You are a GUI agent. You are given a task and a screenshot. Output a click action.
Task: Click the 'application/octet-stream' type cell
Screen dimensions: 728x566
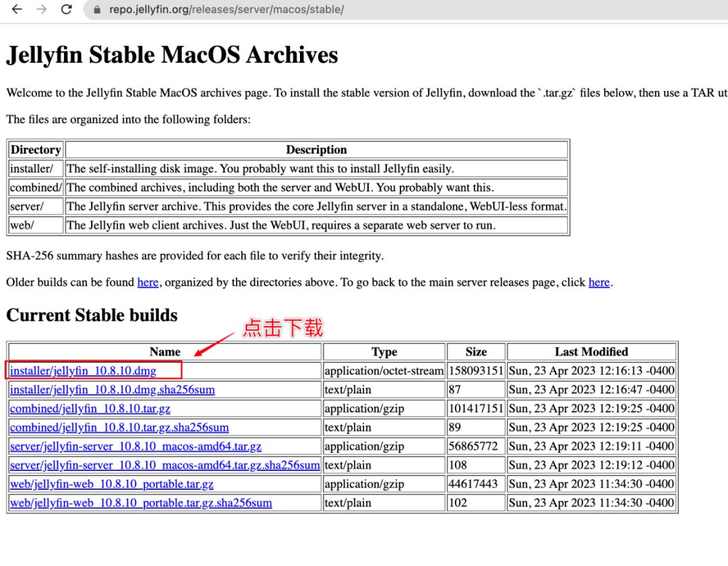click(384, 371)
